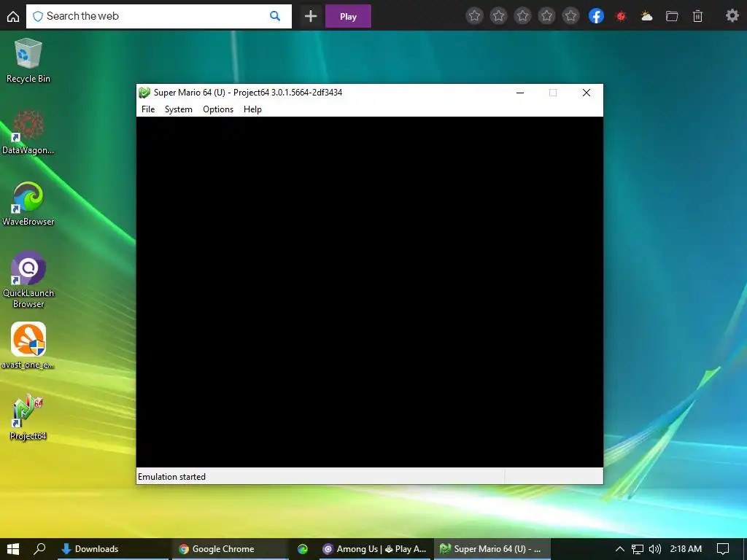Viewport: 747px width, 560px height.
Task: Click the WaveBrowser taskbar icon
Action: click(303, 549)
